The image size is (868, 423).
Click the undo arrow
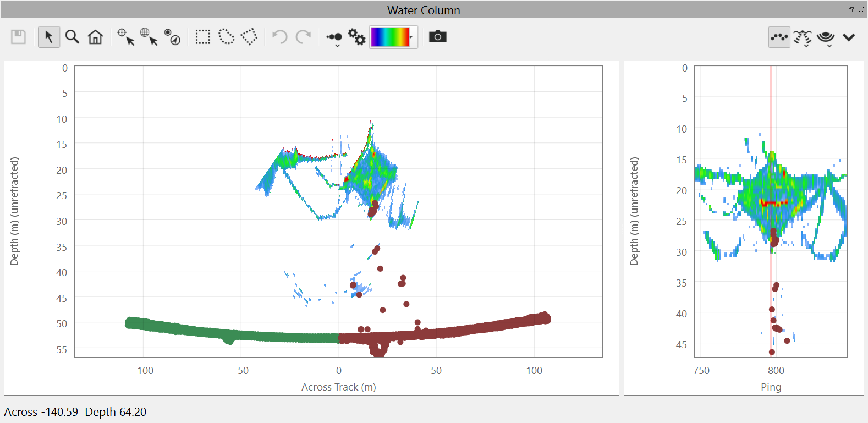(279, 37)
